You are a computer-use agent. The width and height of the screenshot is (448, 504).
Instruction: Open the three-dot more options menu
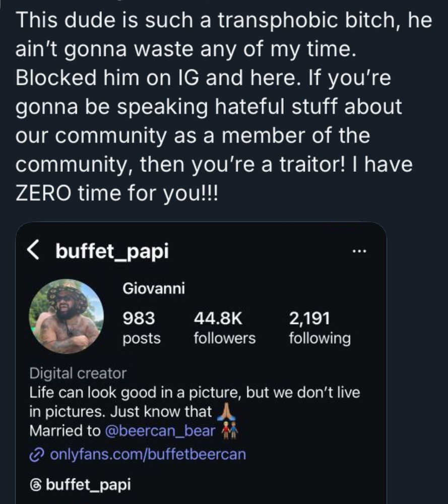point(360,250)
